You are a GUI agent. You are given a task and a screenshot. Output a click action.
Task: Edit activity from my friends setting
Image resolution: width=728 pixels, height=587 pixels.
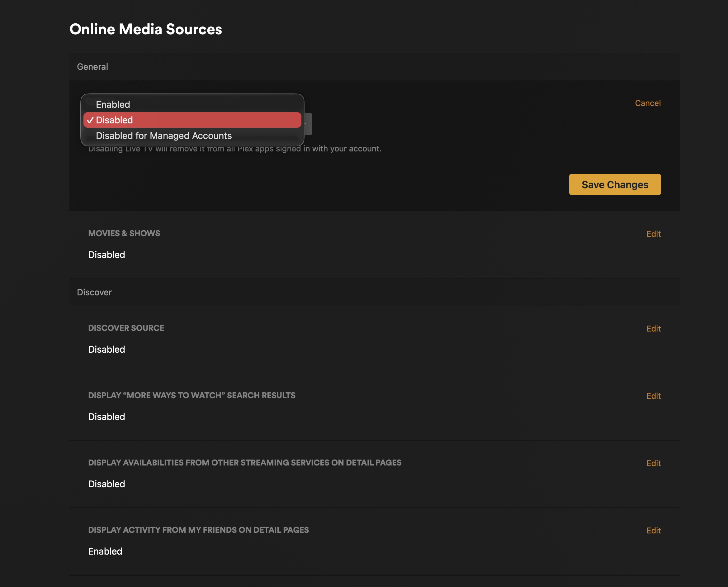tap(653, 531)
